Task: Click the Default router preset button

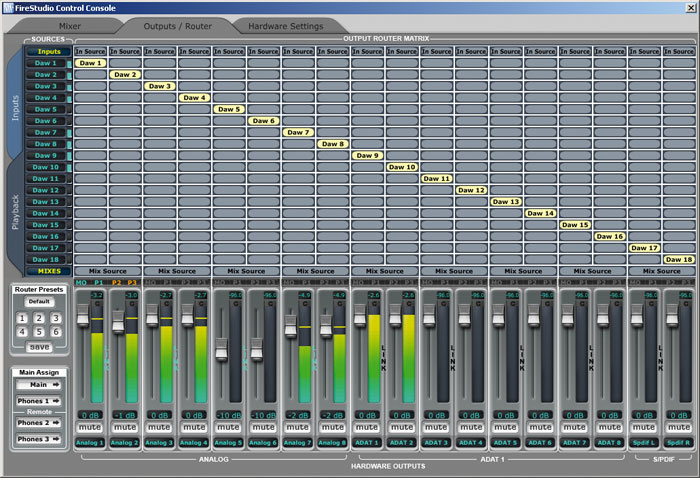Action: pyautogui.click(x=39, y=301)
